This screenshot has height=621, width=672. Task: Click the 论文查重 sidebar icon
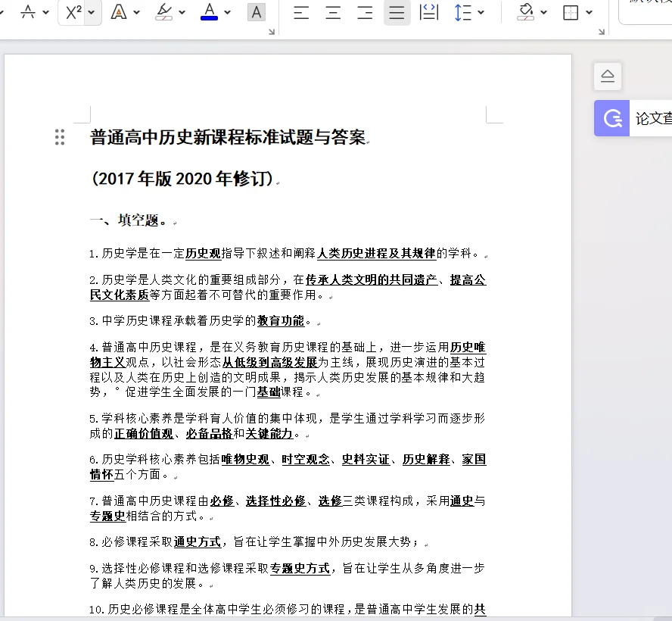click(x=611, y=118)
